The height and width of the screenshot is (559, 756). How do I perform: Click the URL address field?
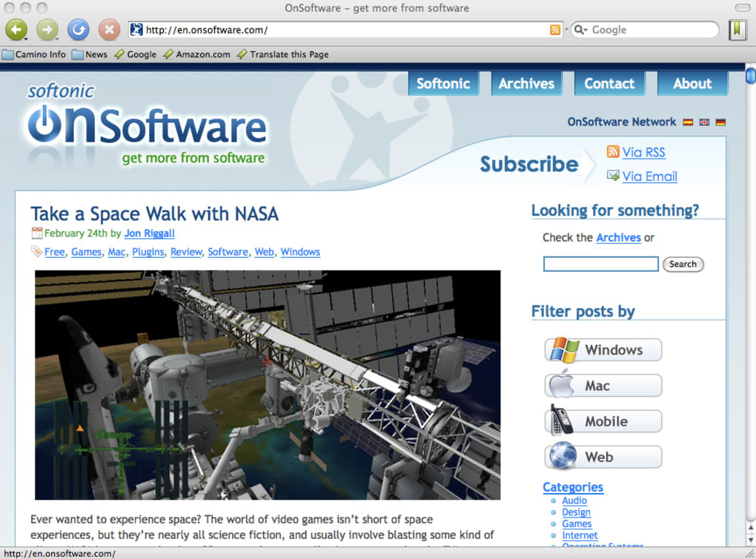pyautogui.click(x=345, y=30)
